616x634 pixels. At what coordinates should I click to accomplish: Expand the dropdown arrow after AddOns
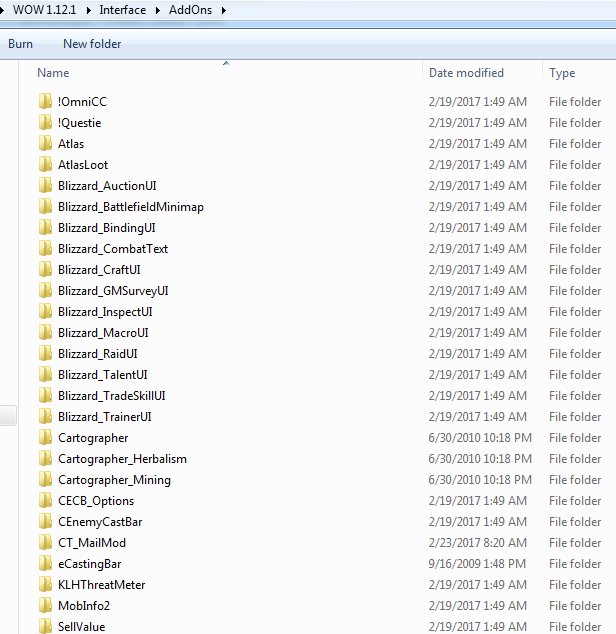(x=223, y=10)
